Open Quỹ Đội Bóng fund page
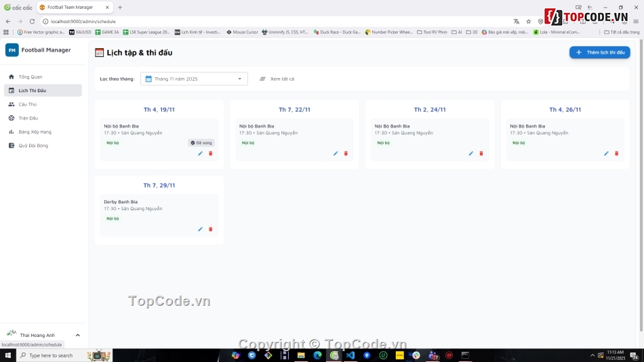Viewport: 644px width, 362px height. (43, 146)
